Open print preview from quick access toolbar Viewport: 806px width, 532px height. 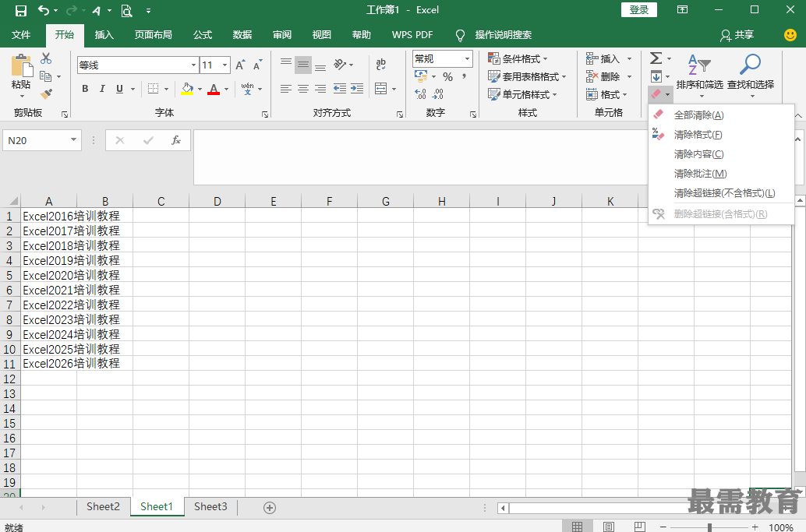pyautogui.click(x=126, y=10)
